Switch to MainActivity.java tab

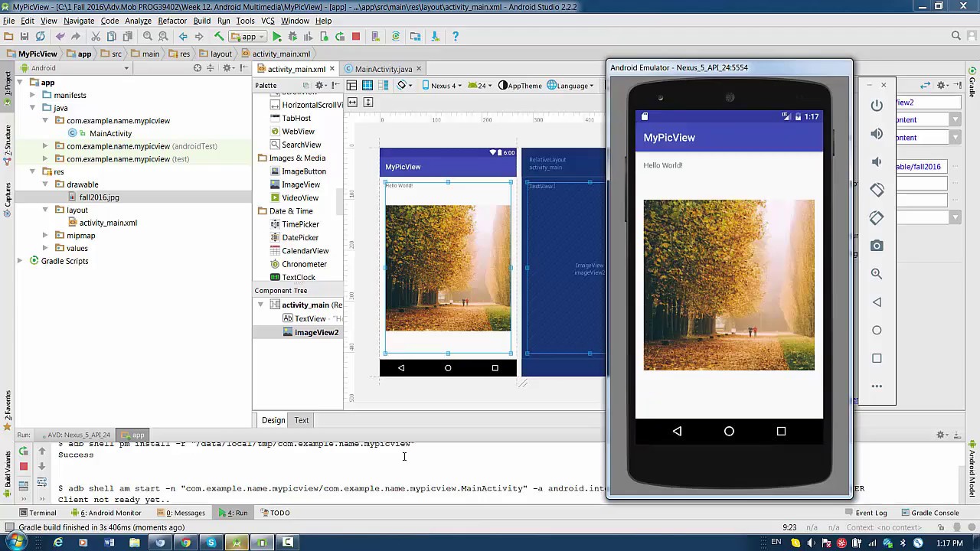click(383, 69)
